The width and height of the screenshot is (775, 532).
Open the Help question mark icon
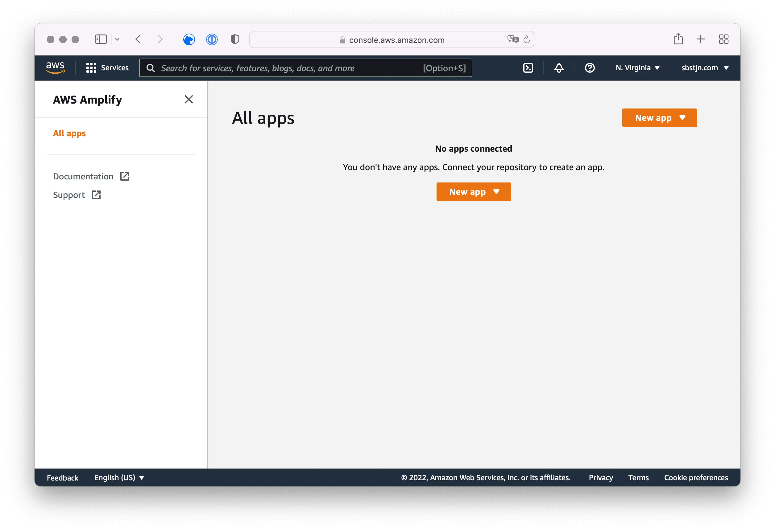tap(589, 68)
